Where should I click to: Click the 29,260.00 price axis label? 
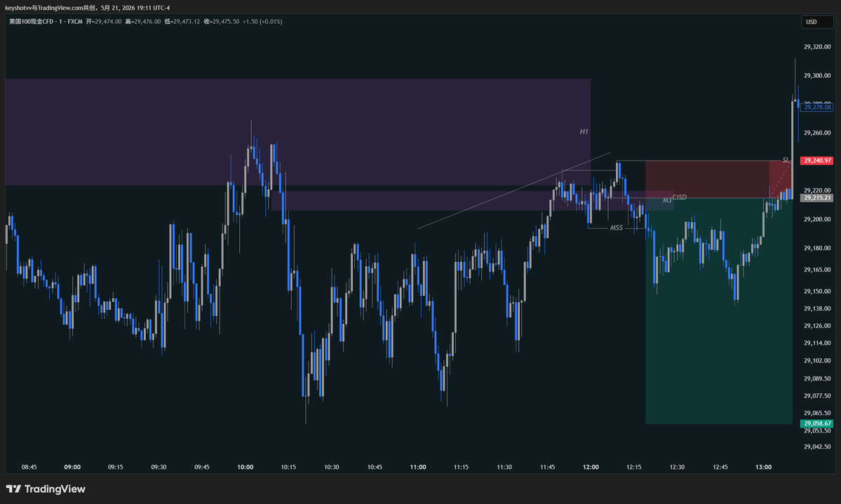click(817, 133)
